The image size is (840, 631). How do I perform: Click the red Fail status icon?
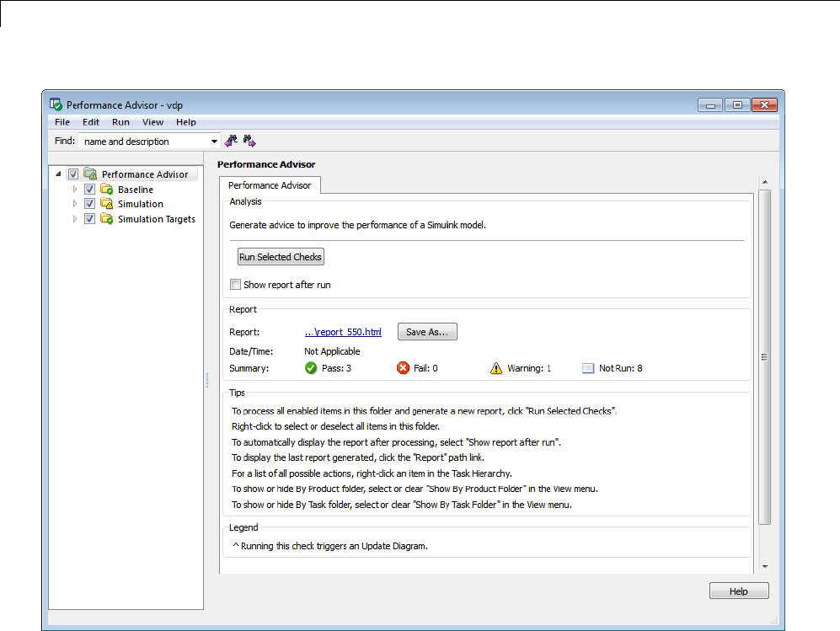coord(403,368)
